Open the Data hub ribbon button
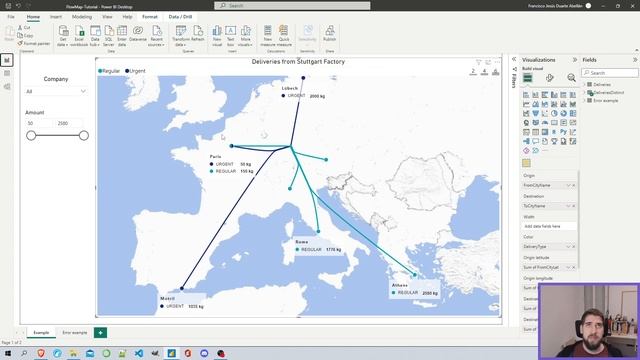The height and width of the screenshot is (360, 640). point(95,36)
